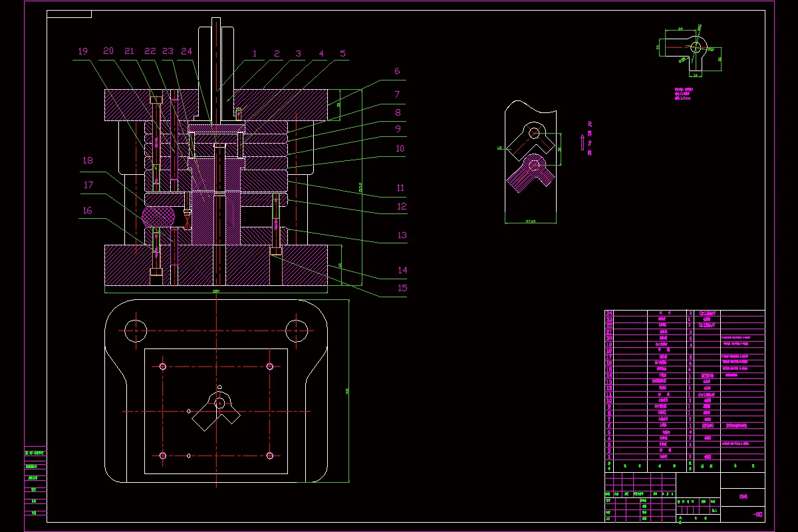798x532 pixels.
Task: Select part callout number 3 in assembly view
Action: click(299, 54)
